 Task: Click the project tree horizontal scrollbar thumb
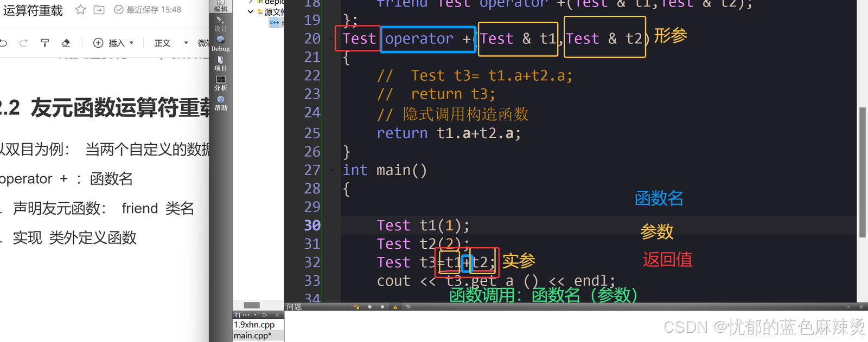pyautogui.click(x=252, y=305)
